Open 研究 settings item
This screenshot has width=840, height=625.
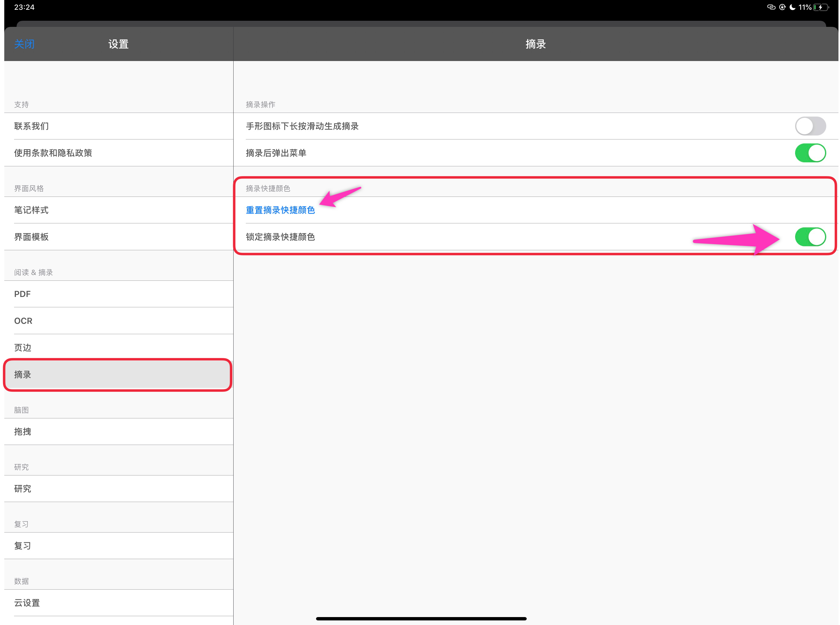pos(118,489)
